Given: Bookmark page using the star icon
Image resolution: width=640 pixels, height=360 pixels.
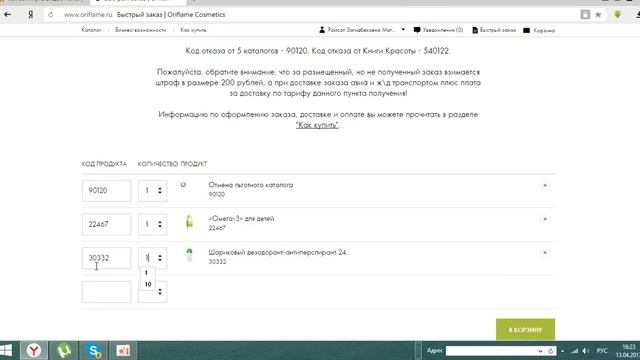Looking at the screenshot, I should pos(598,15).
